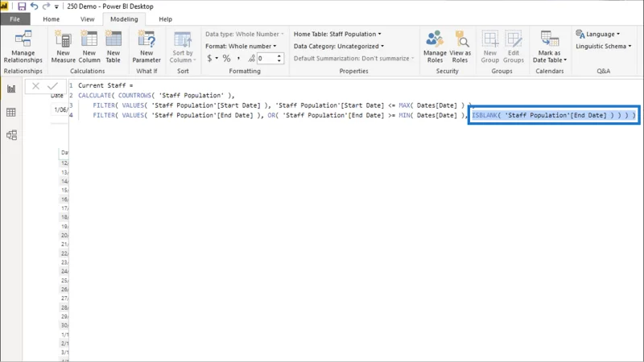Viewport: 644px width, 362px height.
Task: Commit the formula with the checkmark
Action: (52, 86)
